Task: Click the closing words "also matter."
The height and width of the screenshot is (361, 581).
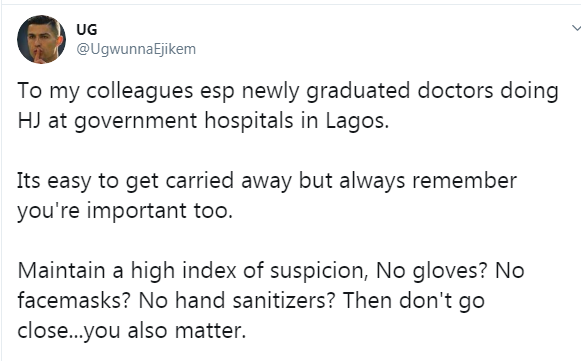Action: coord(187,331)
